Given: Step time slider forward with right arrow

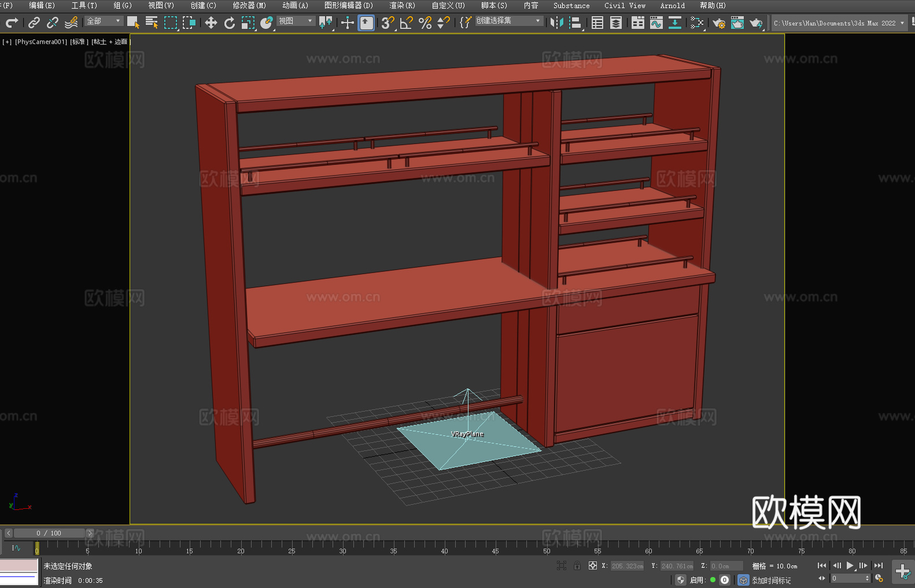Looking at the screenshot, I should [90, 533].
